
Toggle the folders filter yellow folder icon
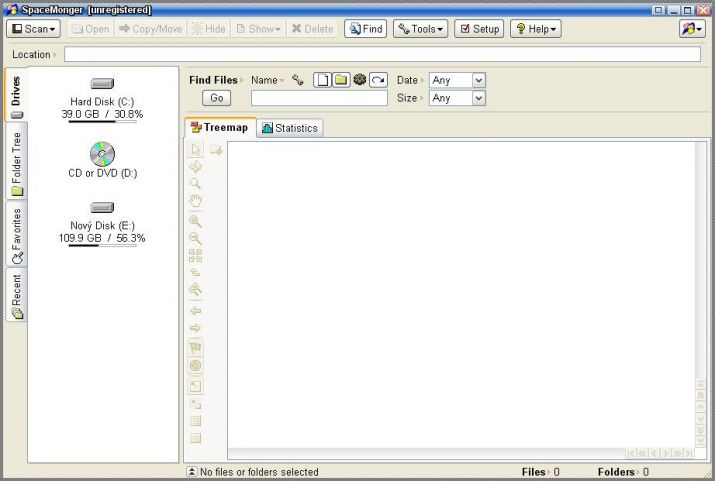[341, 80]
